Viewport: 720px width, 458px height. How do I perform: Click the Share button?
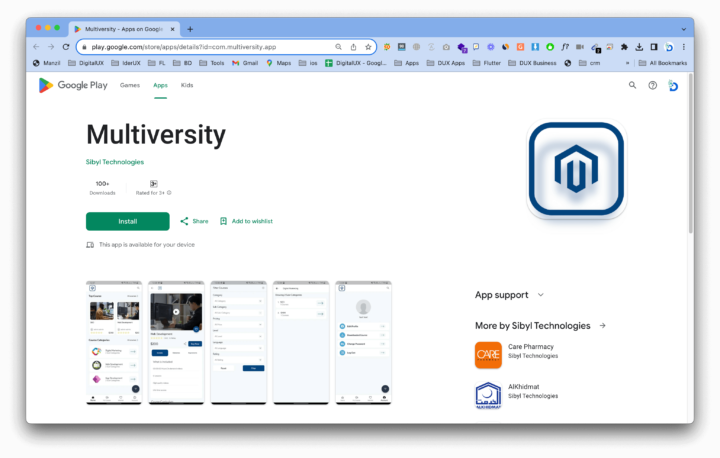194,221
